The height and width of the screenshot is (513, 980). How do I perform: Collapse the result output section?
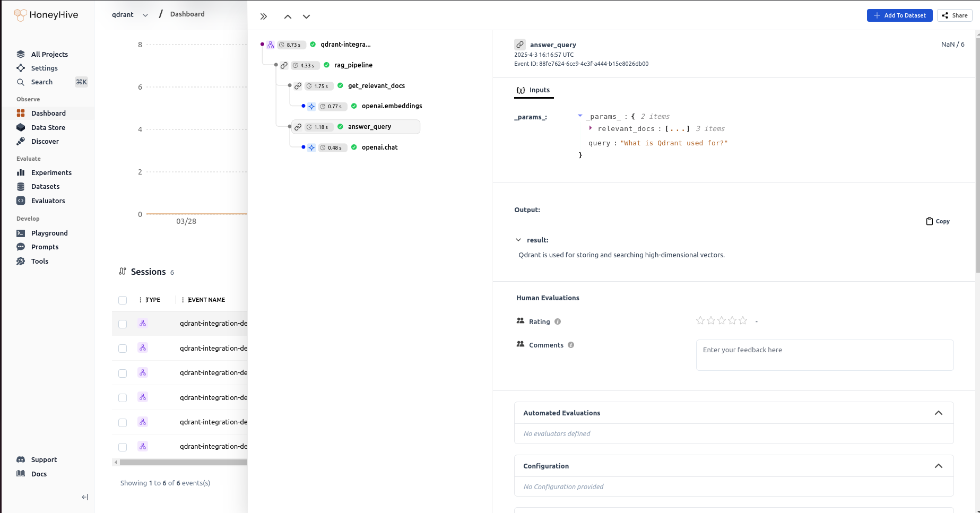518,240
